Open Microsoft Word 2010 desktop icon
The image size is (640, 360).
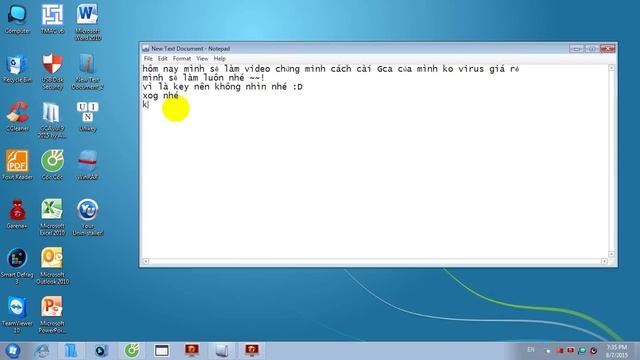[x=87, y=22]
